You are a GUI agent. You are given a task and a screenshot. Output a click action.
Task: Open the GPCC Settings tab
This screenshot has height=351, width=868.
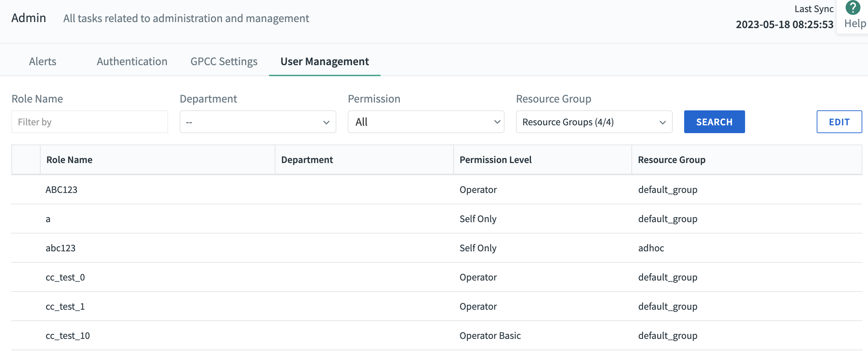click(x=224, y=61)
